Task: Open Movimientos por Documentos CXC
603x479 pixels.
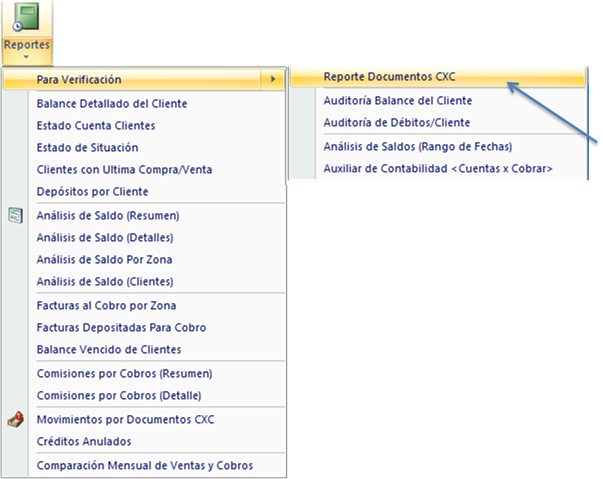Action: tap(125, 419)
